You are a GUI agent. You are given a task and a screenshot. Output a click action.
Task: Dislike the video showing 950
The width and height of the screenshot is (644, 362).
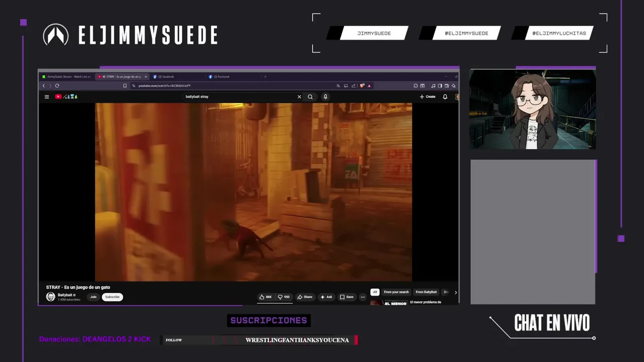[284, 297]
